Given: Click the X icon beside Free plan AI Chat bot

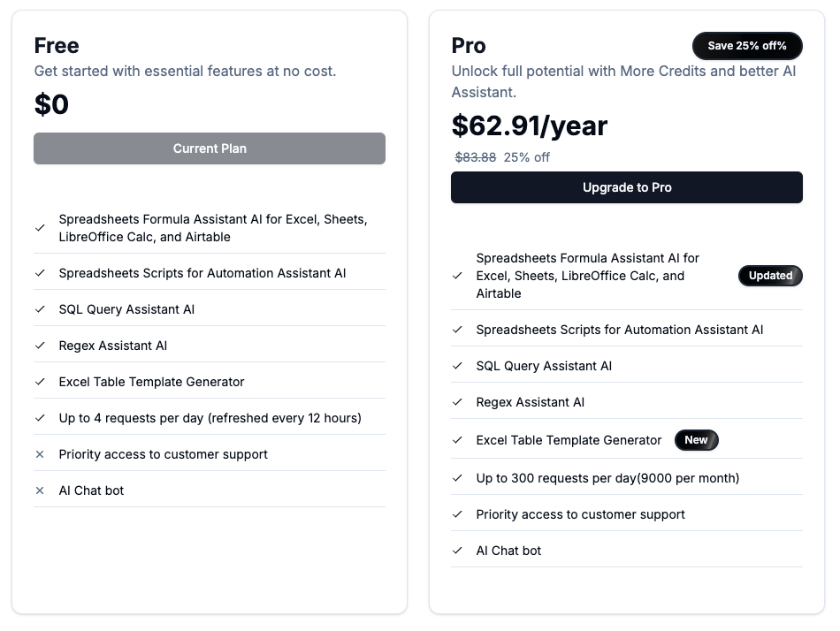Looking at the screenshot, I should coord(40,490).
